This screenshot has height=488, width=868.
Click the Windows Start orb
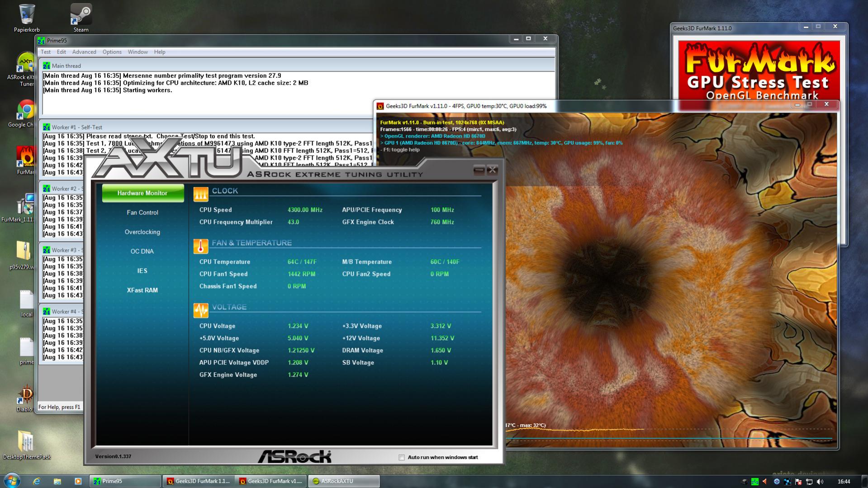point(12,481)
